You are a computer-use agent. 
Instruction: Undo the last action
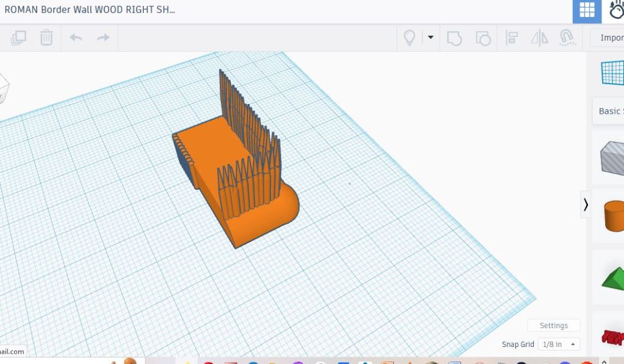(76, 38)
